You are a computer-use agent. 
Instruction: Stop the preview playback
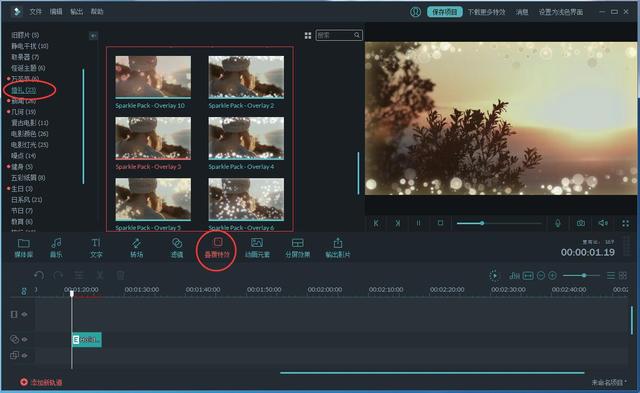pos(440,223)
